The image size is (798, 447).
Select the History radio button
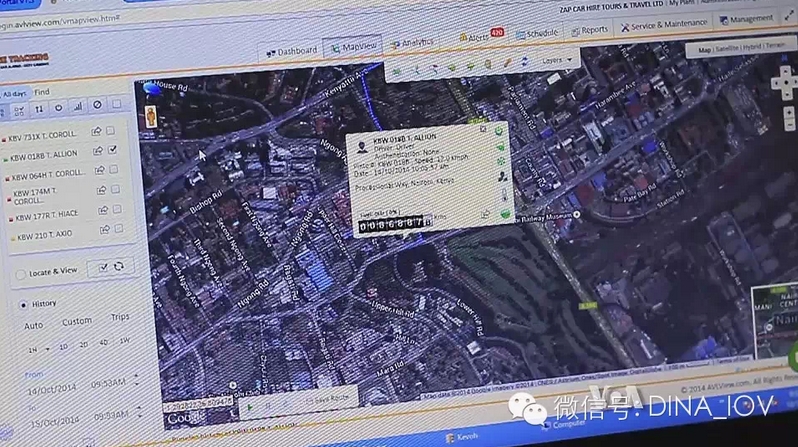pyautogui.click(x=23, y=304)
